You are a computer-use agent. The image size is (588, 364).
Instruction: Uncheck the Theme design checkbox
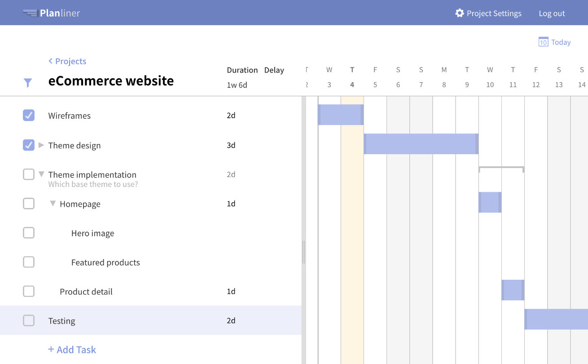pyautogui.click(x=29, y=145)
